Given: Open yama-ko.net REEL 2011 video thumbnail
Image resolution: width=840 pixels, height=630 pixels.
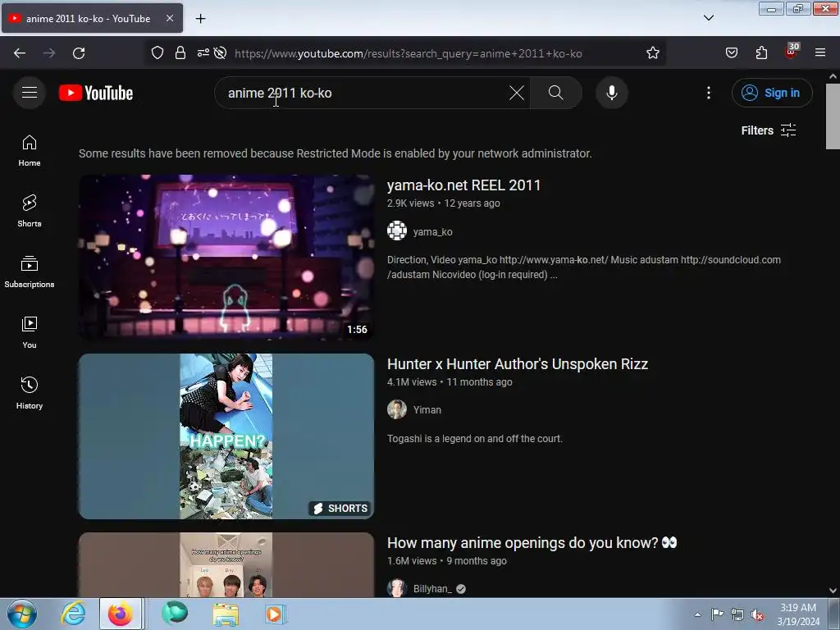Looking at the screenshot, I should (x=226, y=257).
